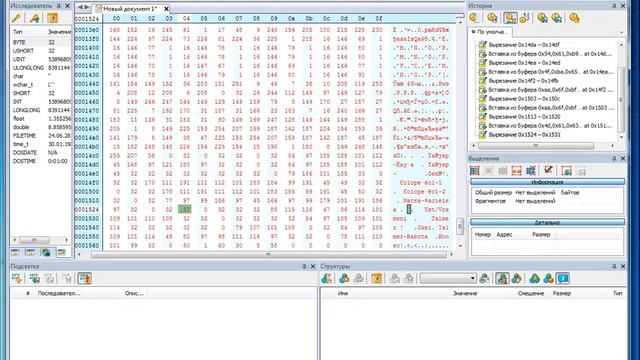
Task: Toggle the highlighted arrow button in the Подсветка toolbar
Action: coord(84,278)
